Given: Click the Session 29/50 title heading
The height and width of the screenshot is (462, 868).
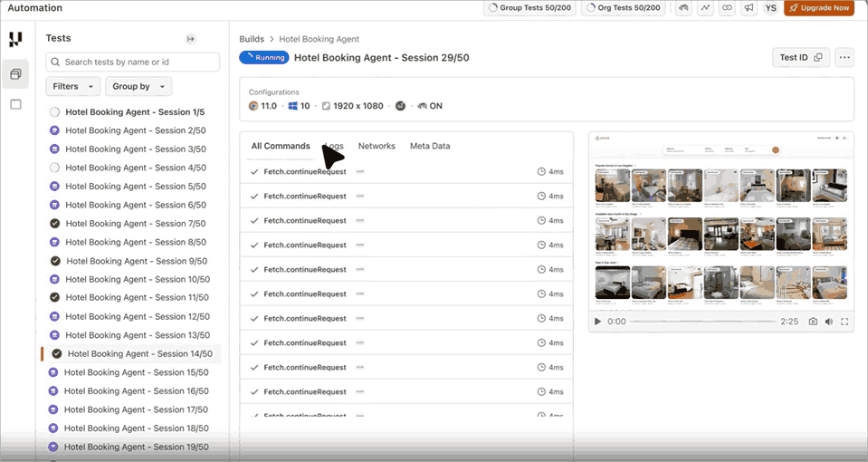Looking at the screenshot, I should coord(381,58).
